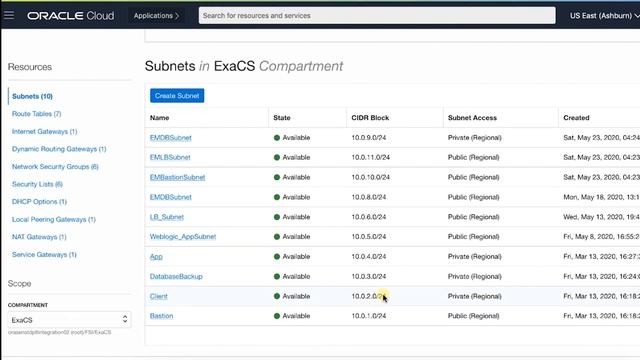The width and height of the screenshot is (640, 360).
Task: Click CIDR value 10.0.5.0/24
Action: click(369, 237)
